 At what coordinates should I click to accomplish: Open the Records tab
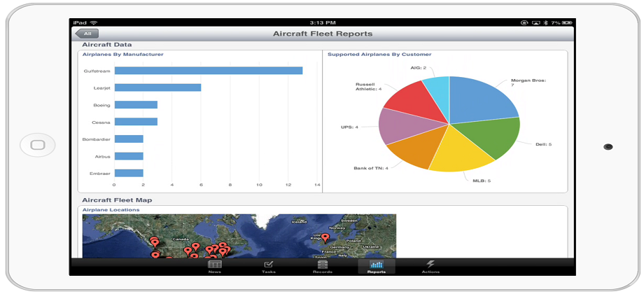(323, 267)
